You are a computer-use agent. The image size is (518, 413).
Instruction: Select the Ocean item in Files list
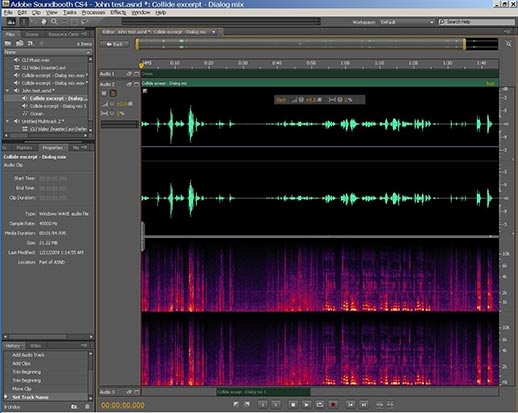[x=37, y=114]
